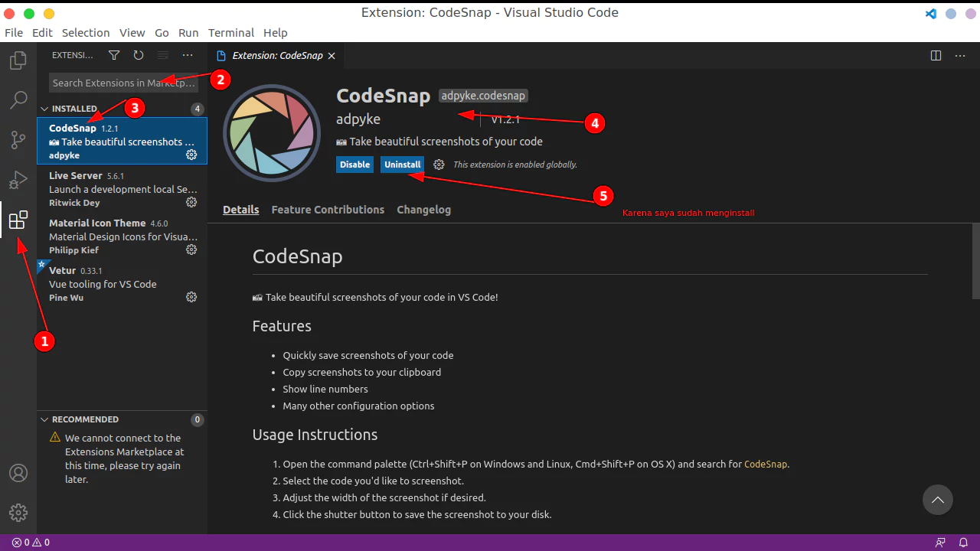The height and width of the screenshot is (551, 980).
Task: Open the File menu
Action: (x=14, y=33)
